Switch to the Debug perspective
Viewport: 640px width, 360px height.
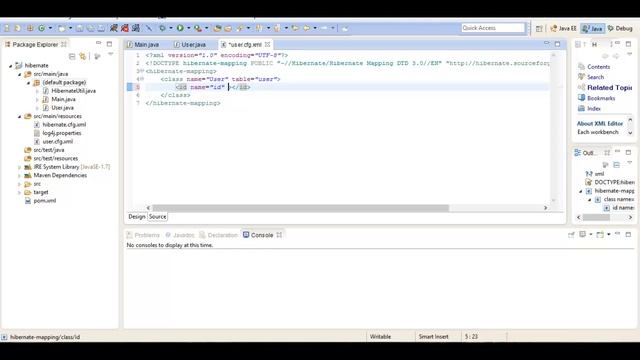click(620, 28)
